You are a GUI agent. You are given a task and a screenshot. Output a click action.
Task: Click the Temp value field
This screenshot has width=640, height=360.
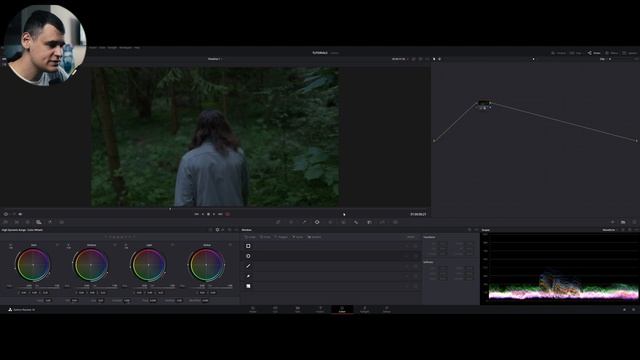[x=48, y=300]
